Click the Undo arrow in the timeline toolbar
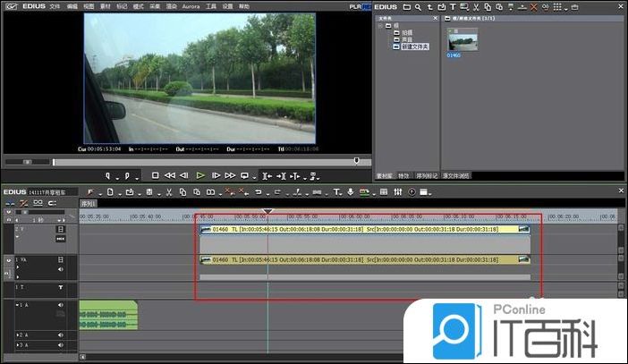 258,191
